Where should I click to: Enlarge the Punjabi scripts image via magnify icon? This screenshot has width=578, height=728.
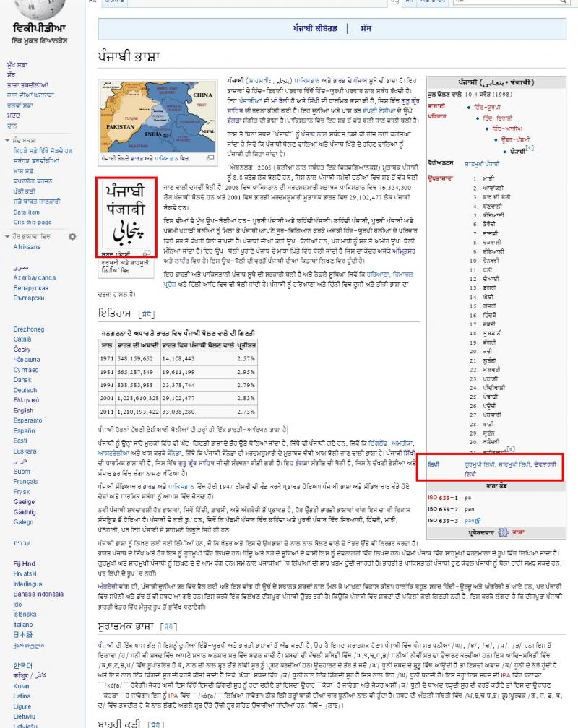pos(147,253)
